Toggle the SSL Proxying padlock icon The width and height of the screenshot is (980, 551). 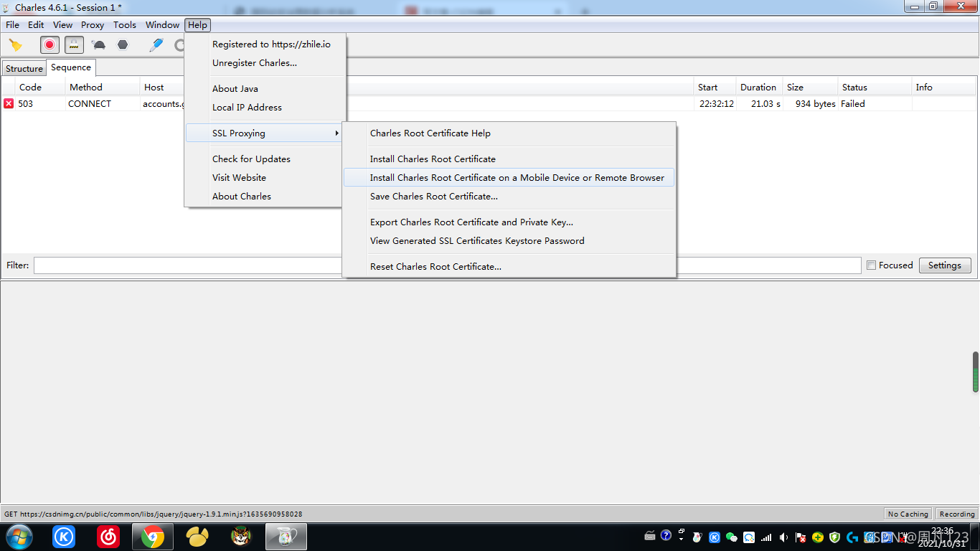[x=74, y=44]
